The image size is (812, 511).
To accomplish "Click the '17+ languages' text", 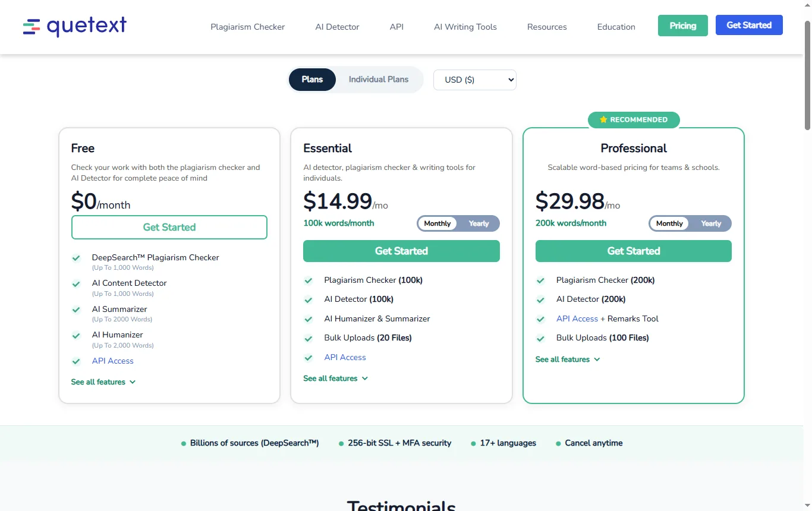I will tap(508, 443).
